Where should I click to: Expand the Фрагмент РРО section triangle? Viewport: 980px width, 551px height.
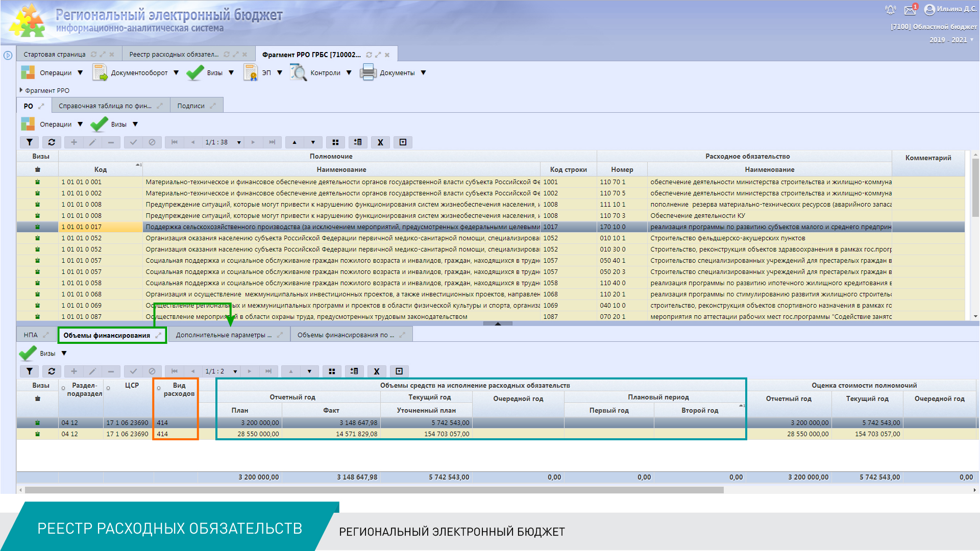point(21,90)
